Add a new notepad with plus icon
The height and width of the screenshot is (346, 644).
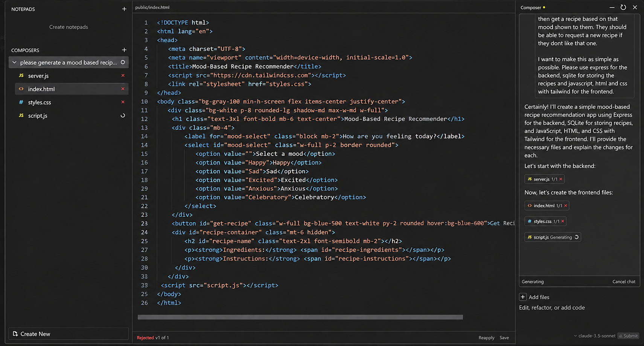point(124,9)
